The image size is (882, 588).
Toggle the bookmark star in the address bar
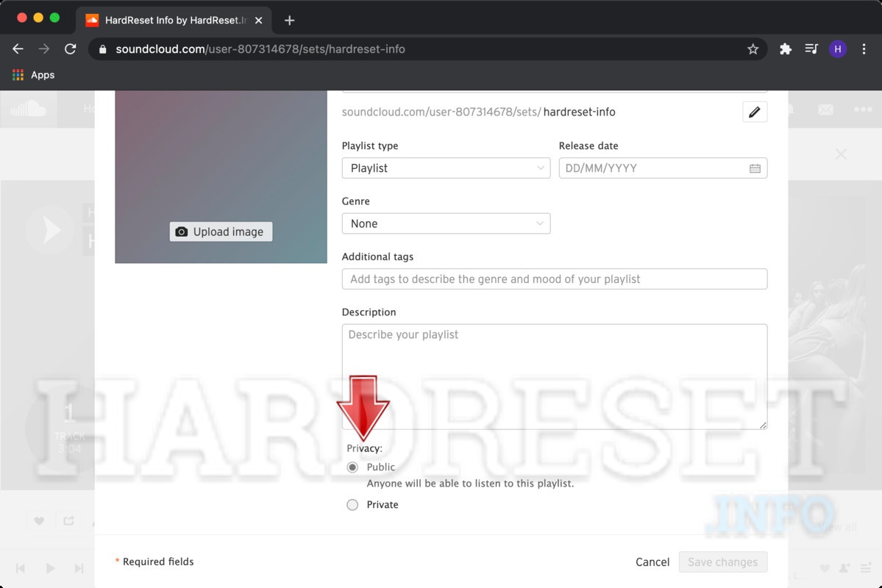pyautogui.click(x=753, y=49)
